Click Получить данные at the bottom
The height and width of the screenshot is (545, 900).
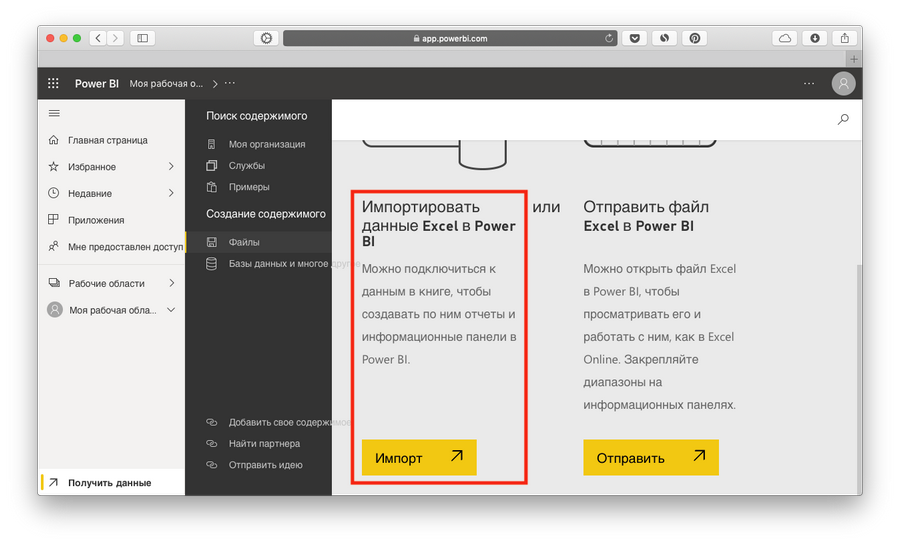pyautogui.click(x=110, y=483)
